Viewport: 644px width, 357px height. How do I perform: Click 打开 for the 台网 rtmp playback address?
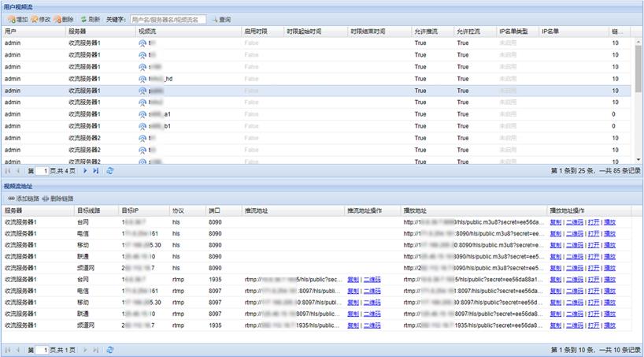click(x=593, y=280)
